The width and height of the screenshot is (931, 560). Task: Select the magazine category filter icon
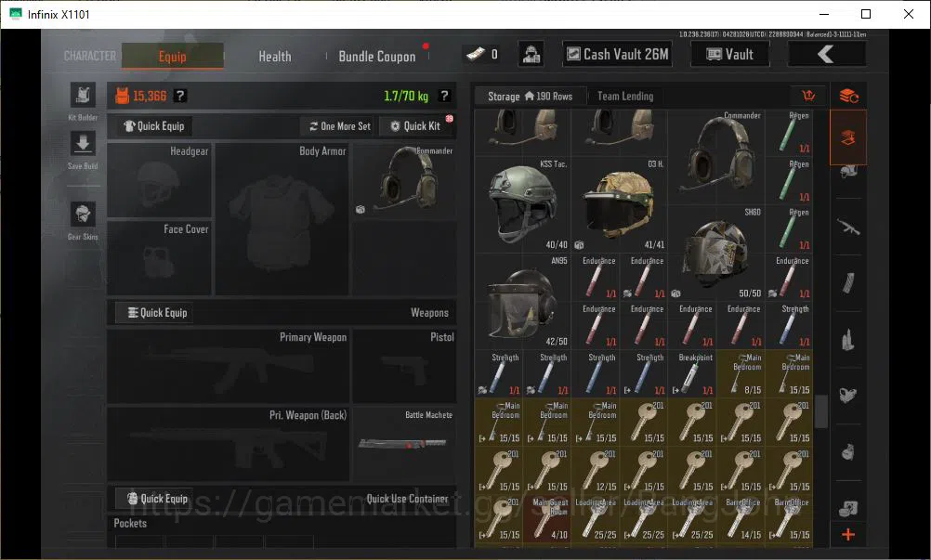(x=848, y=283)
